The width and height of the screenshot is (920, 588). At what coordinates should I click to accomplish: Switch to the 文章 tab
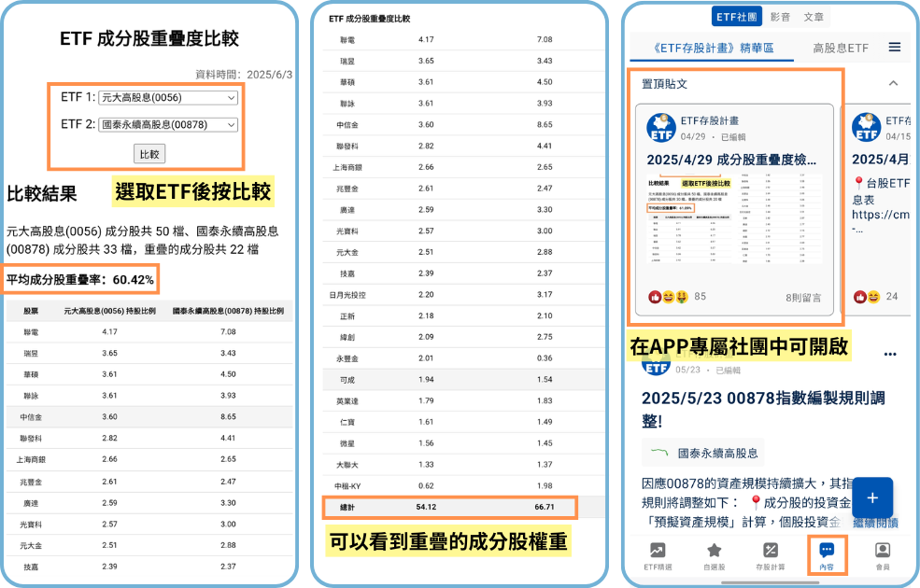(814, 17)
